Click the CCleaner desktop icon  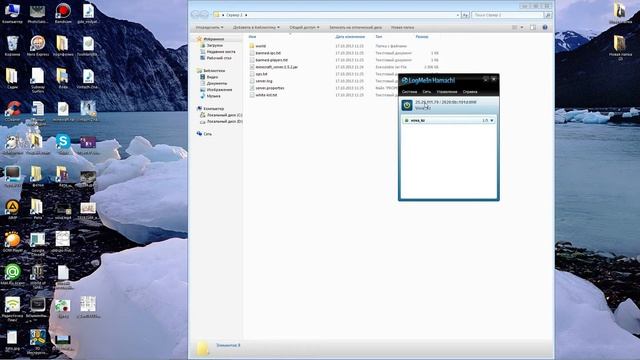[x=12, y=111]
